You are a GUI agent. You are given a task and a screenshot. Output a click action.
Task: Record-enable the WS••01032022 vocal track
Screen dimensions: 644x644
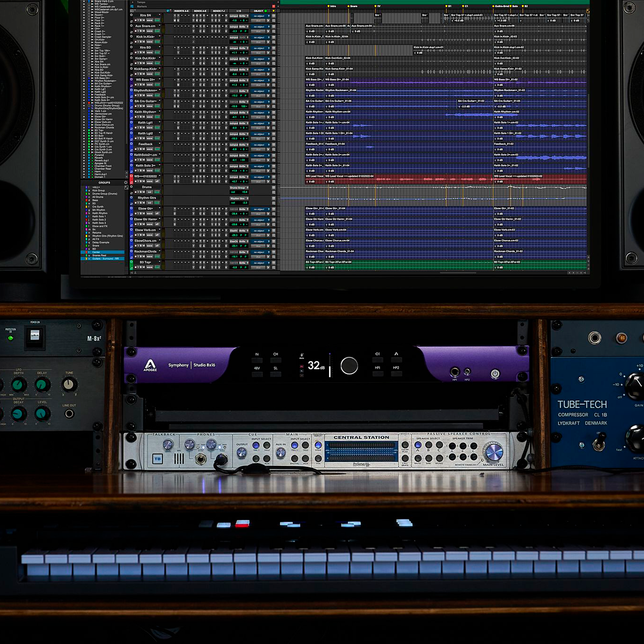click(136, 181)
